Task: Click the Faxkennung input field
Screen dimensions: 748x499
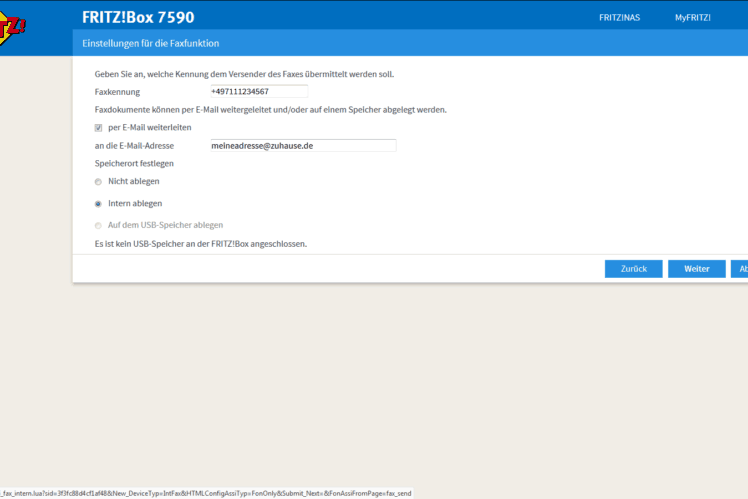Action: (259, 91)
